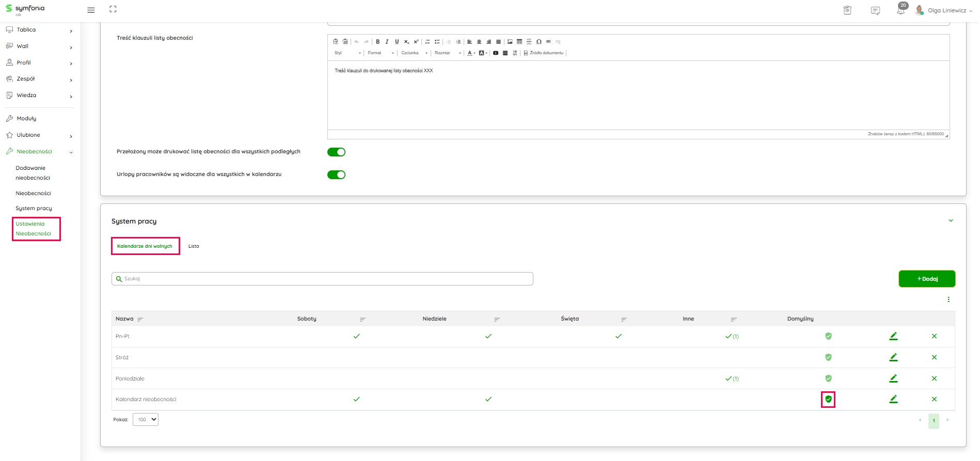
Task: Click the edit pencil for Pn-Pt calendar
Action: (893, 336)
